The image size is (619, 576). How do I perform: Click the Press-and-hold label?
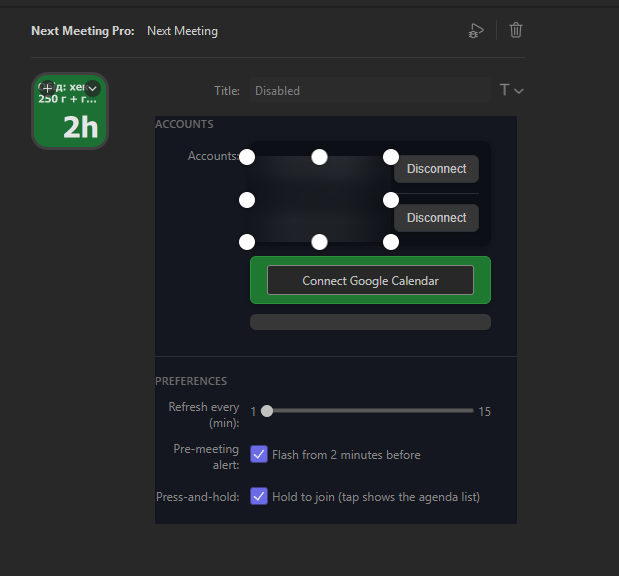197,497
